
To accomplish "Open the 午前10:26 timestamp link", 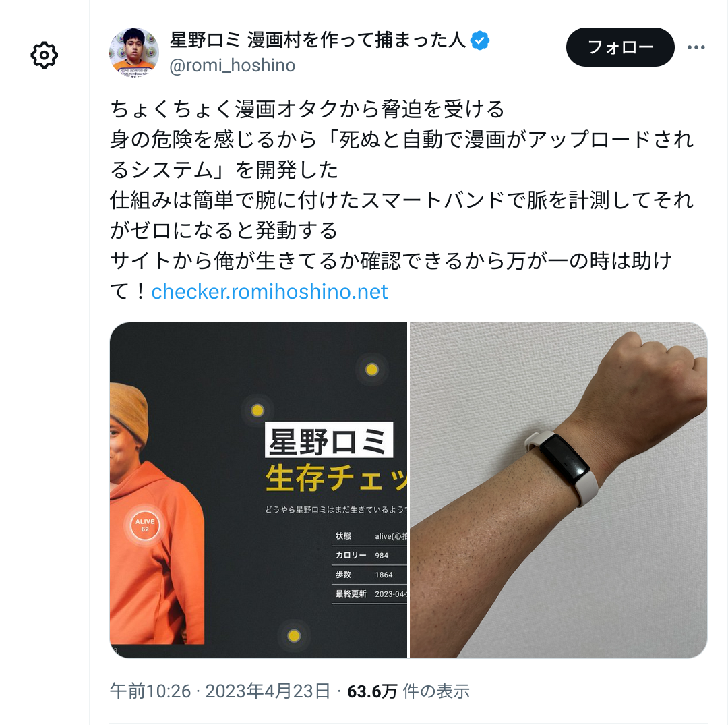I will (x=150, y=691).
